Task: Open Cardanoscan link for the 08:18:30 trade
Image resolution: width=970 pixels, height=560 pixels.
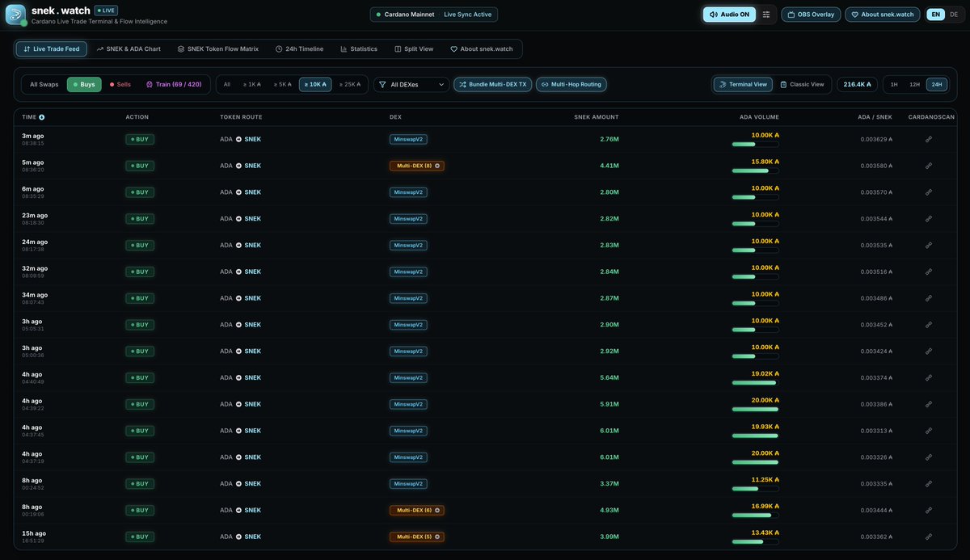Action: (929, 219)
